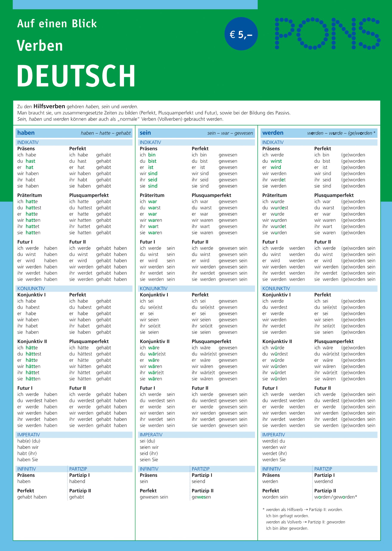Click the white heading 'Verben'
Viewport: 392px width, 551px height.
point(40,46)
